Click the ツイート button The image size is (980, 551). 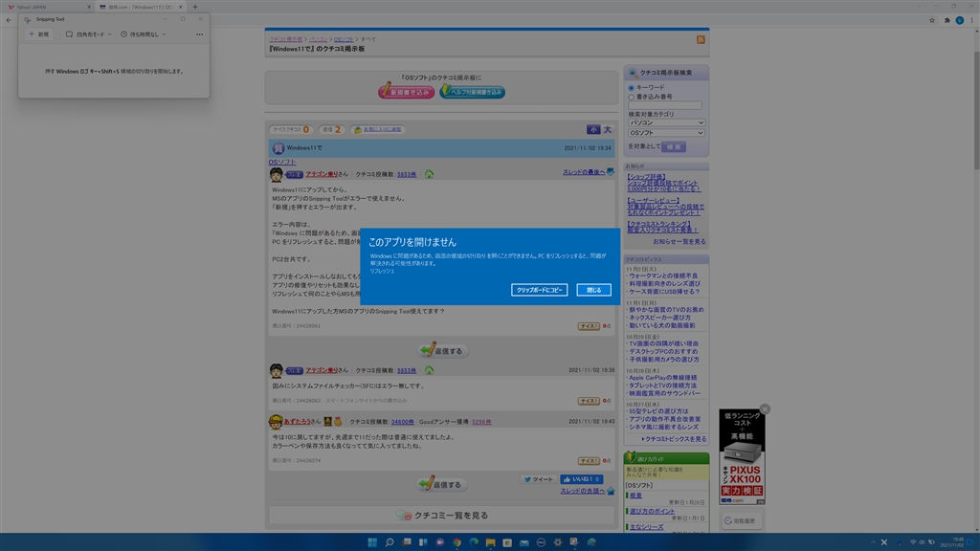pyautogui.click(x=539, y=479)
